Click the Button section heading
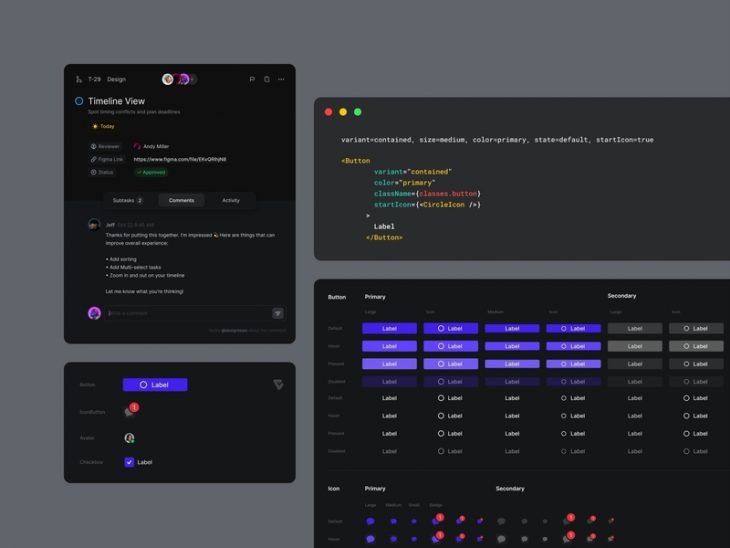The height and width of the screenshot is (548, 730). 337,297
